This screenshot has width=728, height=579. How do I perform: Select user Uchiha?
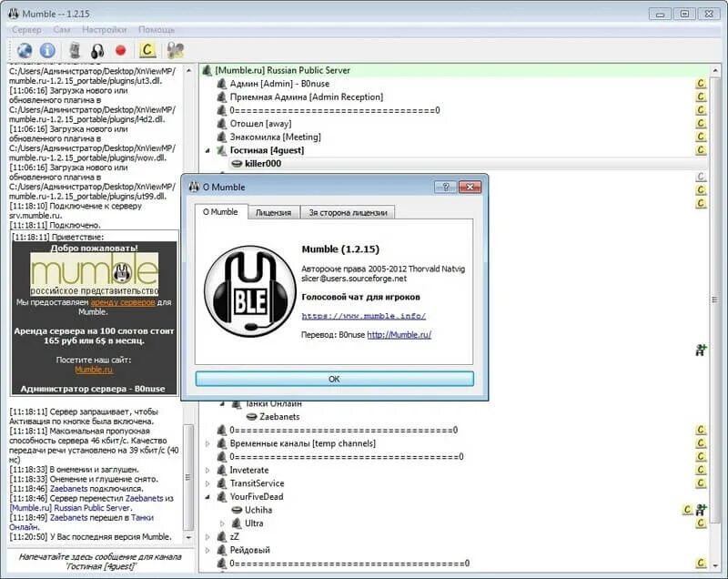pyautogui.click(x=258, y=510)
